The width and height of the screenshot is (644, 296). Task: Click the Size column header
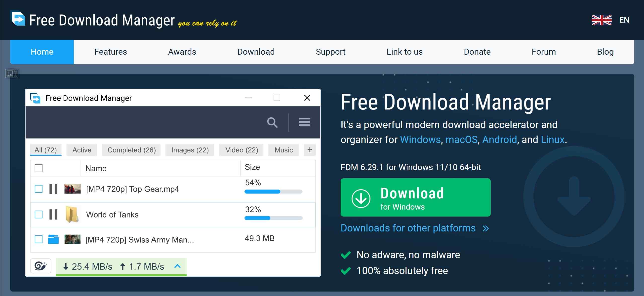(252, 167)
